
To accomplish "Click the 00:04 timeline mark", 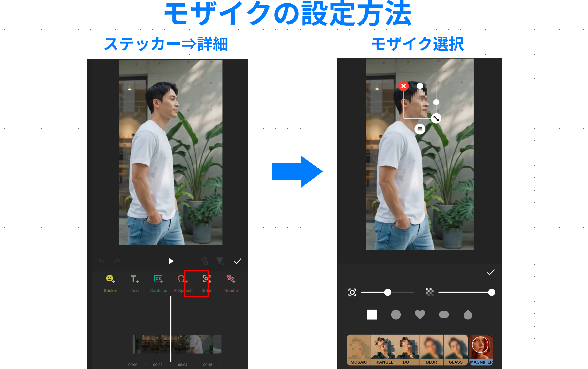I will coord(183,365).
